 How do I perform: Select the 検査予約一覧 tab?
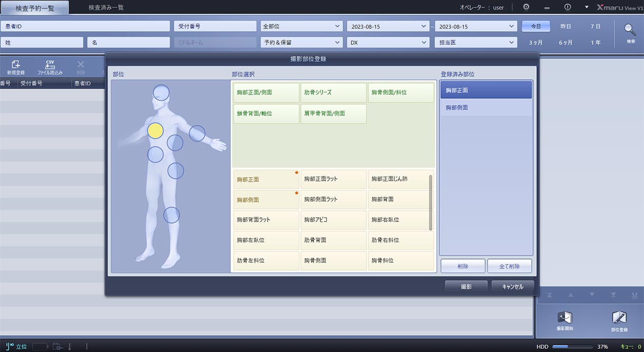click(x=35, y=8)
